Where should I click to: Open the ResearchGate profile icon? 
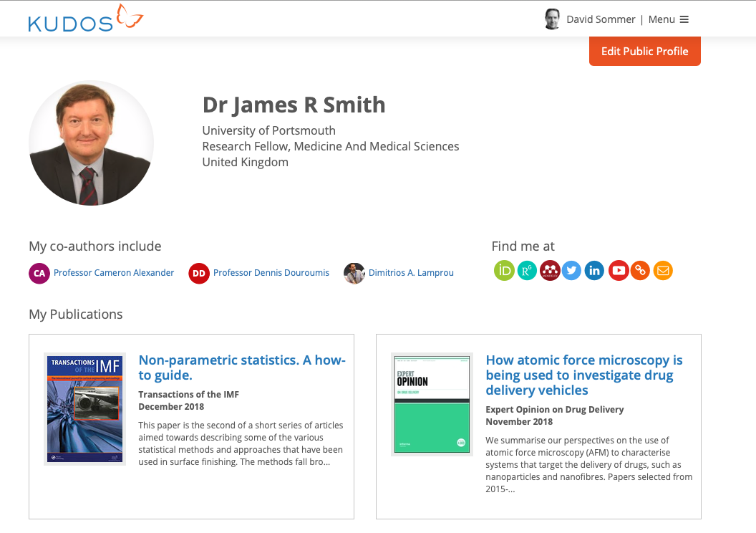coord(527,271)
